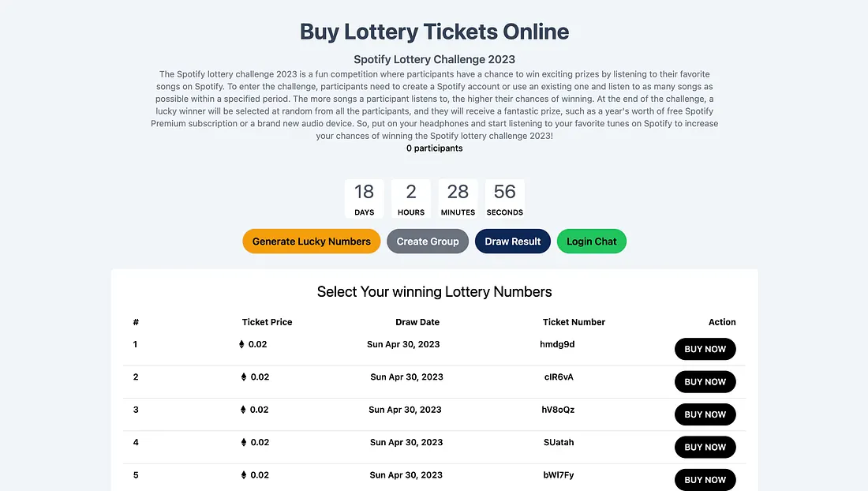Open the Create Group button
Screen dimensions: 868x491
(428, 242)
